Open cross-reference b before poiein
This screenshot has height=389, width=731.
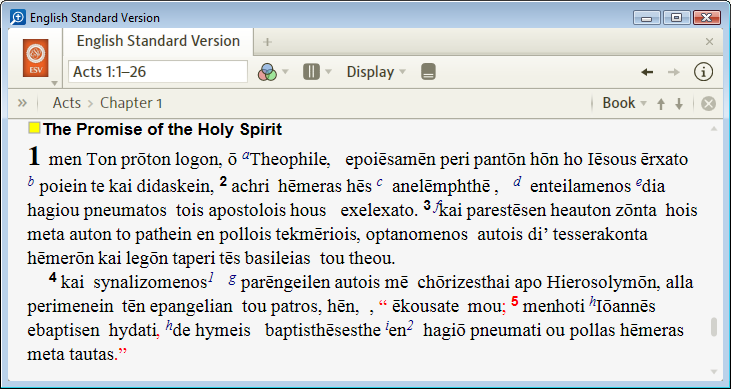[31, 182]
